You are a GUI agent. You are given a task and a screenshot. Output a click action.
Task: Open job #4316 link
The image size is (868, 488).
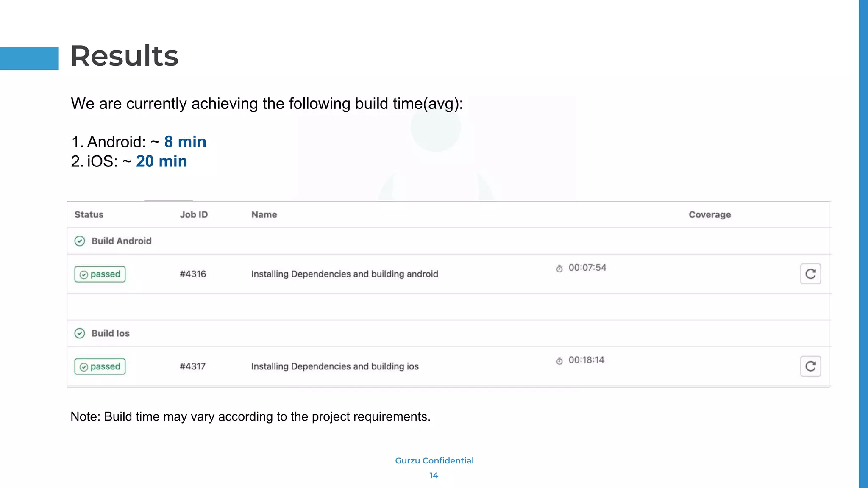[x=193, y=274]
